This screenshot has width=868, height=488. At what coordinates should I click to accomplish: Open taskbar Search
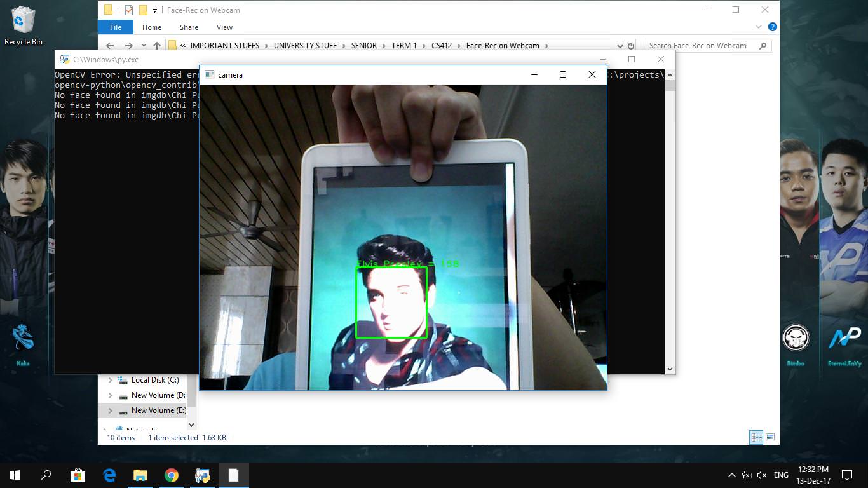coord(46,475)
